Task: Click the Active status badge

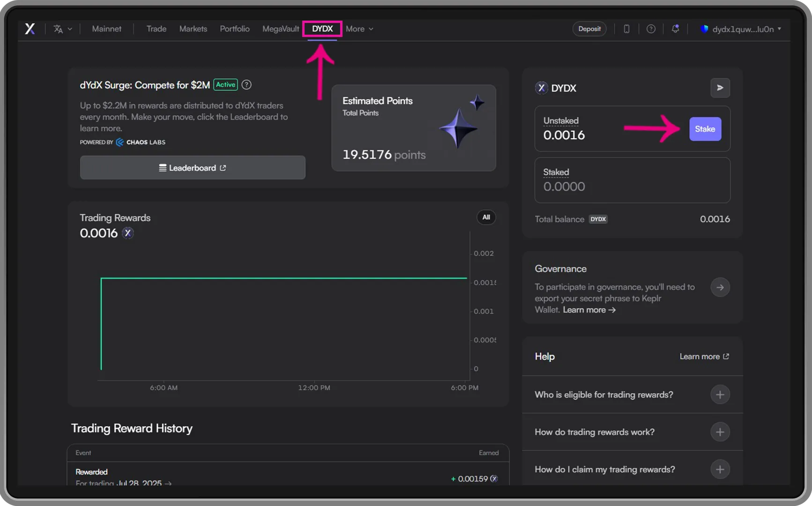Action: (225, 85)
